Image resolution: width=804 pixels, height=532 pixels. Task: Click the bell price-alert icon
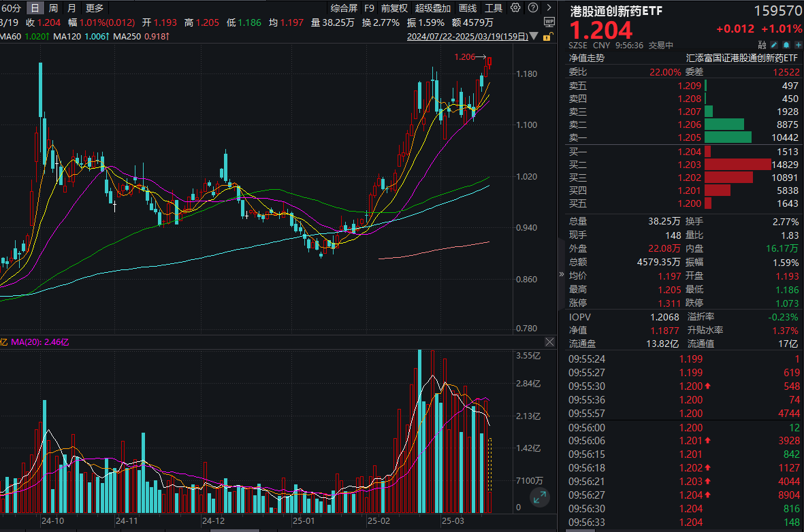(x=786, y=43)
